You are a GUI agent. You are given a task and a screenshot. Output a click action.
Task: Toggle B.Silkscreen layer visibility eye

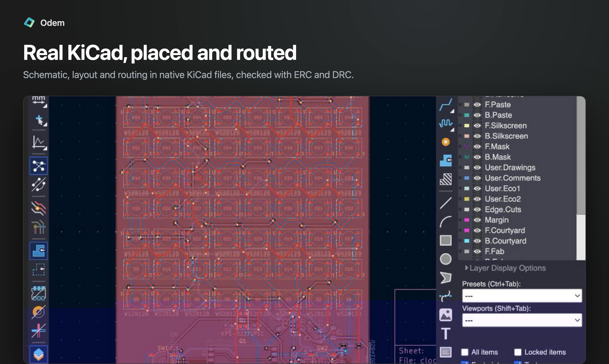pos(477,136)
